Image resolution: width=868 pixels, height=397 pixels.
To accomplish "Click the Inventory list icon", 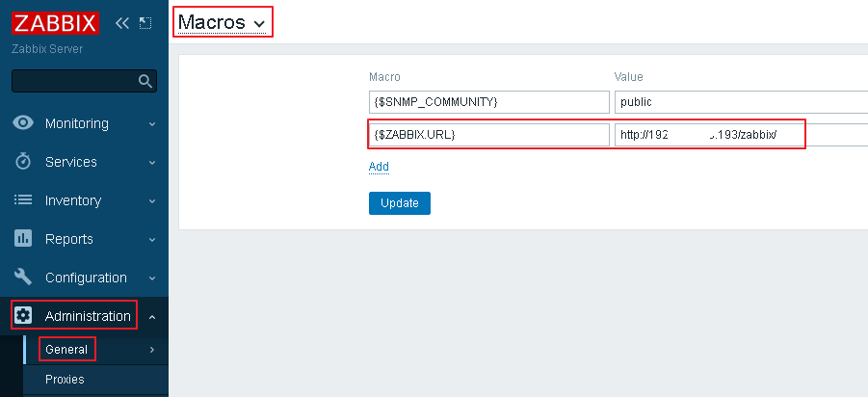I will click(23, 199).
